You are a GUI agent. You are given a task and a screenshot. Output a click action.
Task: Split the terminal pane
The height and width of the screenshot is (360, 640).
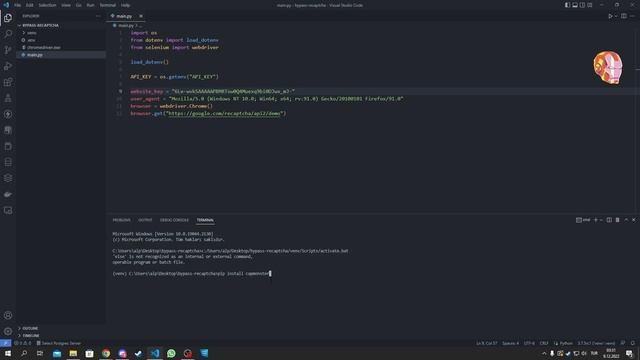click(609, 220)
